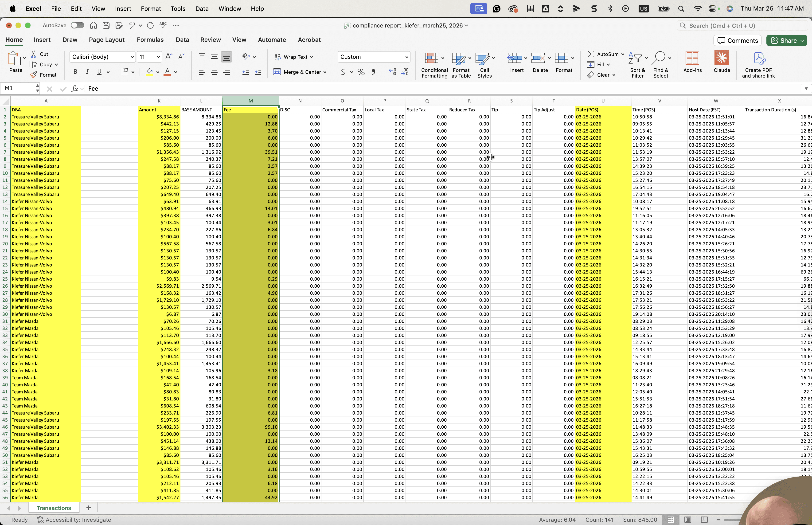812x525 pixels.
Task: Expand the formula bar chevron
Action: click(806, 89)
